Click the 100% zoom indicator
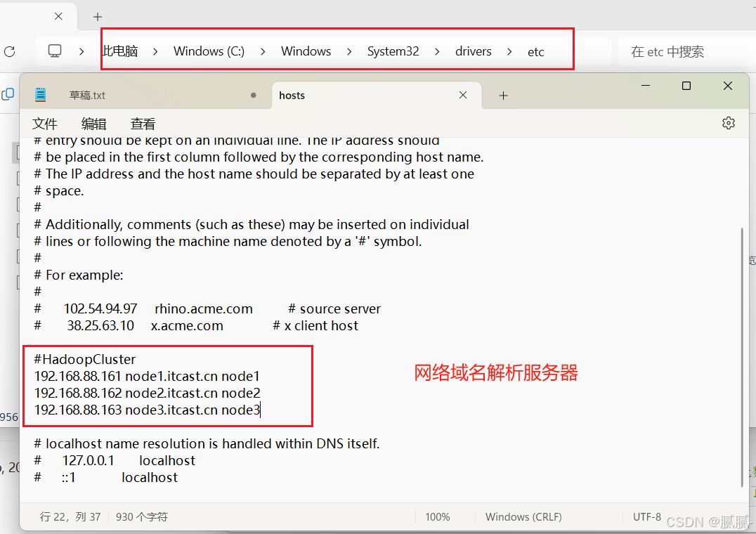 (438, 516)
